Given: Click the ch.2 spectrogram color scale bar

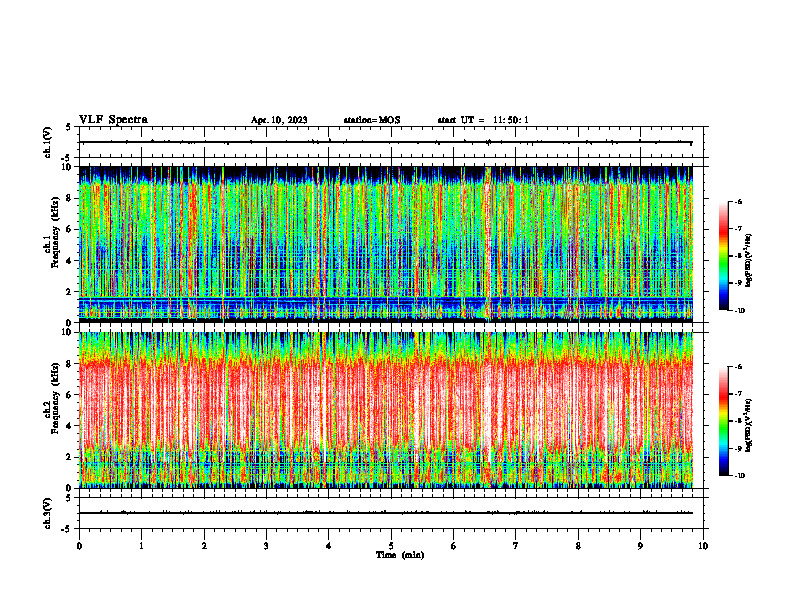Looking at the screenshot, I should 723,421.
